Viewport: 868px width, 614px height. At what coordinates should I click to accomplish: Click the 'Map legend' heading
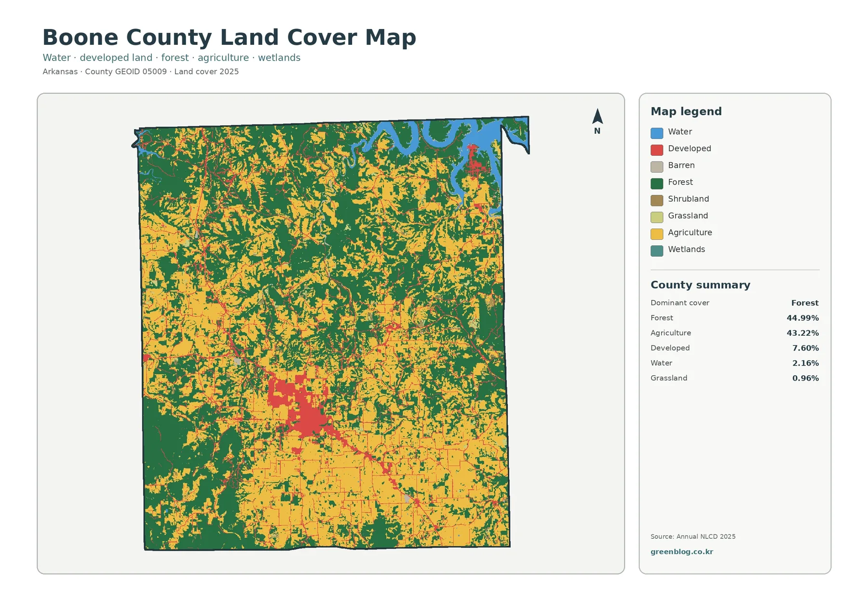point(686,111)
